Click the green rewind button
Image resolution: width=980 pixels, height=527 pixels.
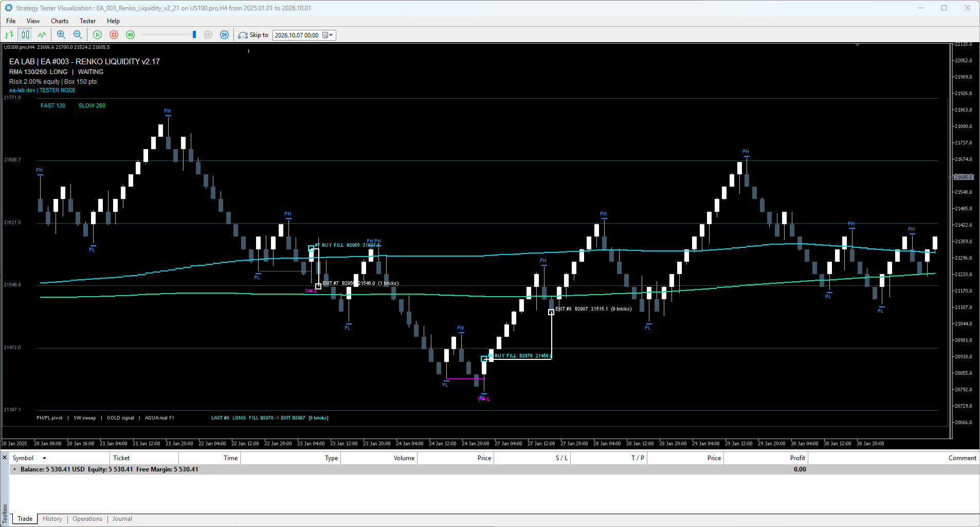click(x=131, y=35)
